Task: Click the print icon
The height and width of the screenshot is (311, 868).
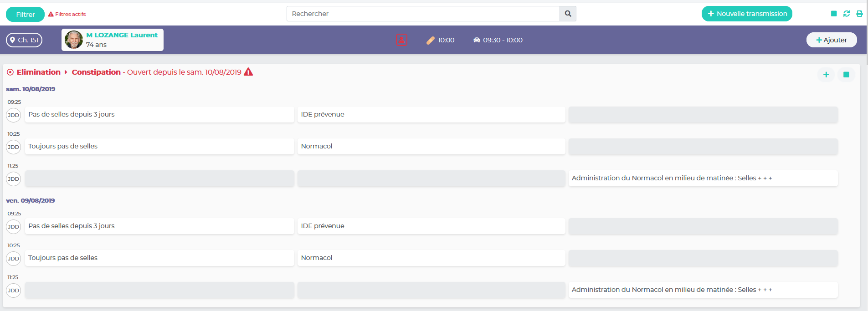Action: coord(859,14)
